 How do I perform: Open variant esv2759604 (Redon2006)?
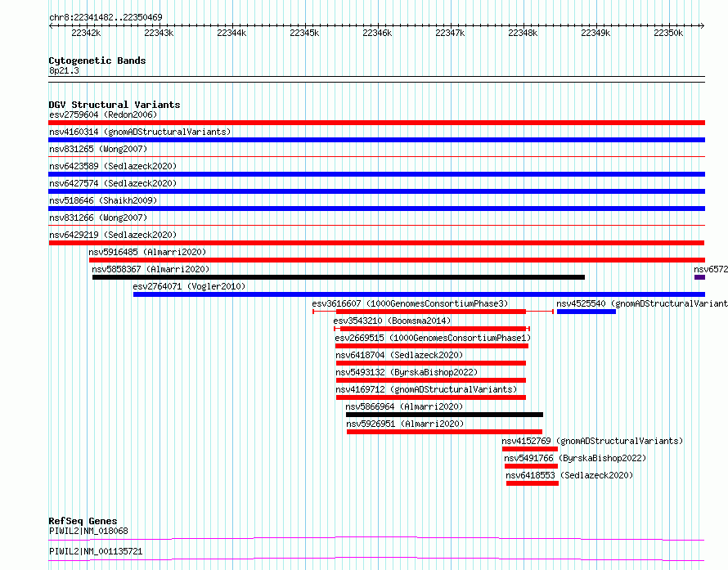click(103, 114)
